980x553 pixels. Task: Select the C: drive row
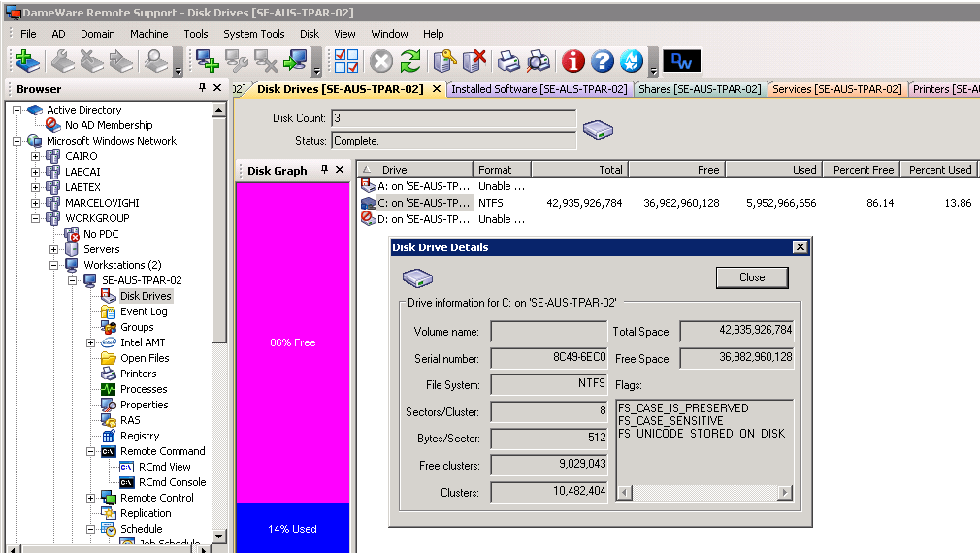(668, 203)
